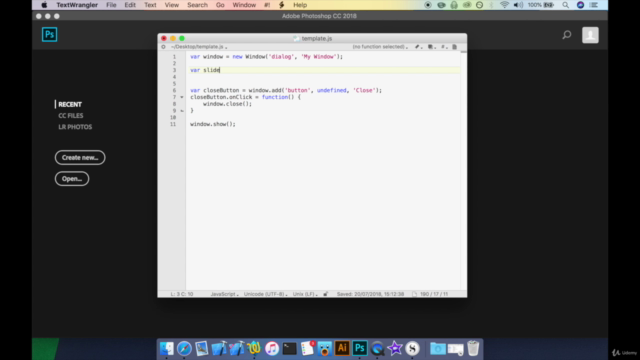Click the Create new... button in Photoshop

(80, 158)
